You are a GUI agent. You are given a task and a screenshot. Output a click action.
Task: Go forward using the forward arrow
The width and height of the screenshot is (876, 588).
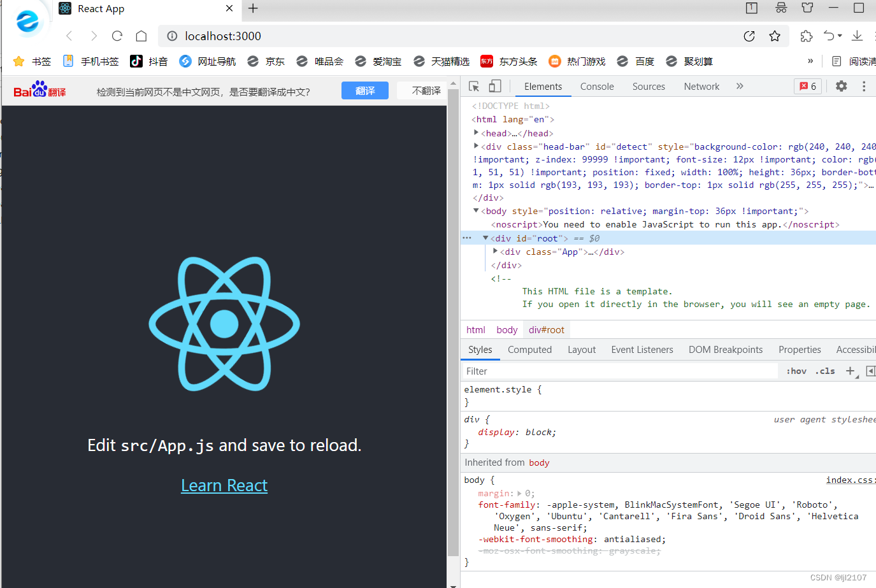click(x=94, y=36)
